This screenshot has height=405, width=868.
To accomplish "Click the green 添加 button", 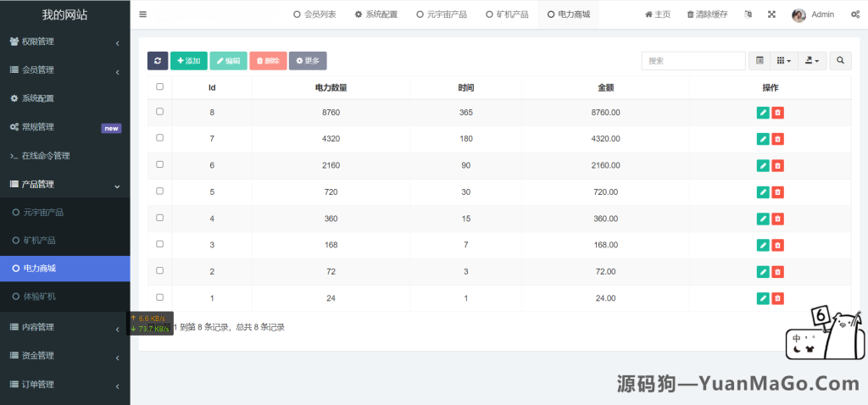I will (188, 61).
